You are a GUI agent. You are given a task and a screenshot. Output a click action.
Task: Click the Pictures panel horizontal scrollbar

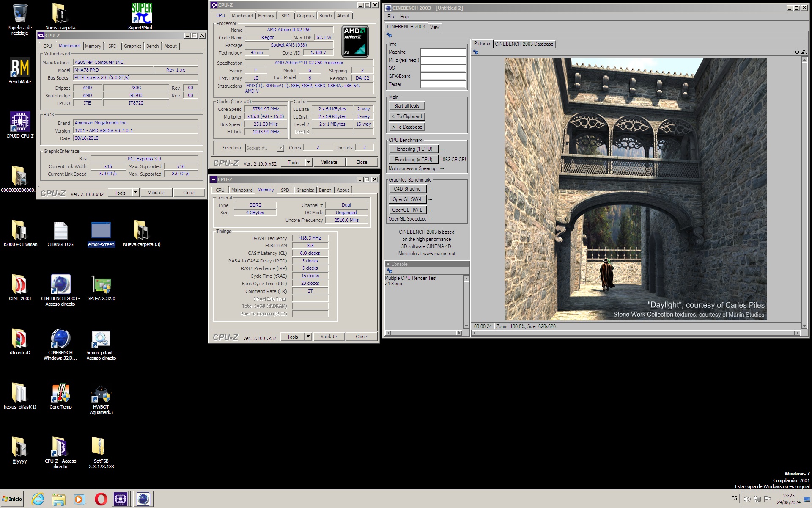point(636,333)
